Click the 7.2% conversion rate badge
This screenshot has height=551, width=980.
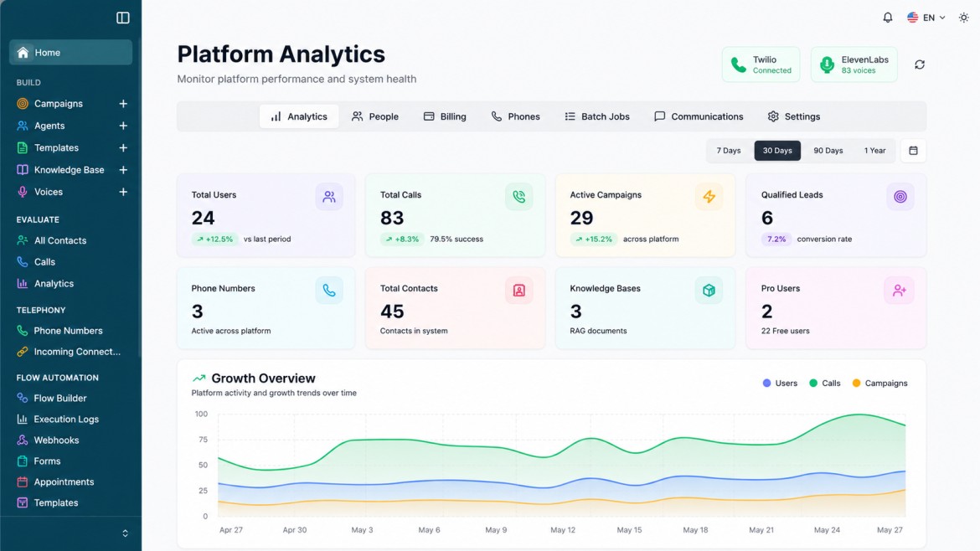pos(776,239)
